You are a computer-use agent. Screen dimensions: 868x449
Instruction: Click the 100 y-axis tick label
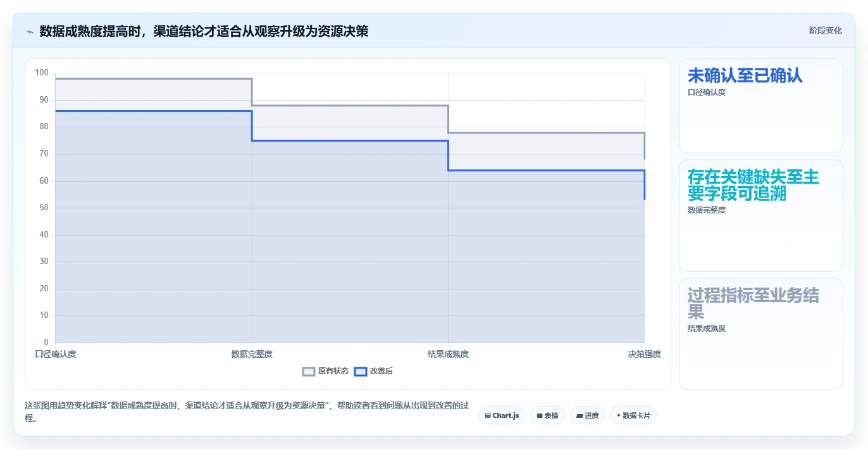pyautogui.click(x=42, y=73)
